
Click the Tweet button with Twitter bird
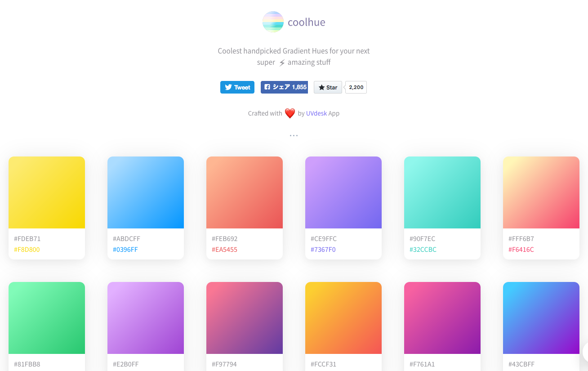[237, 87]
